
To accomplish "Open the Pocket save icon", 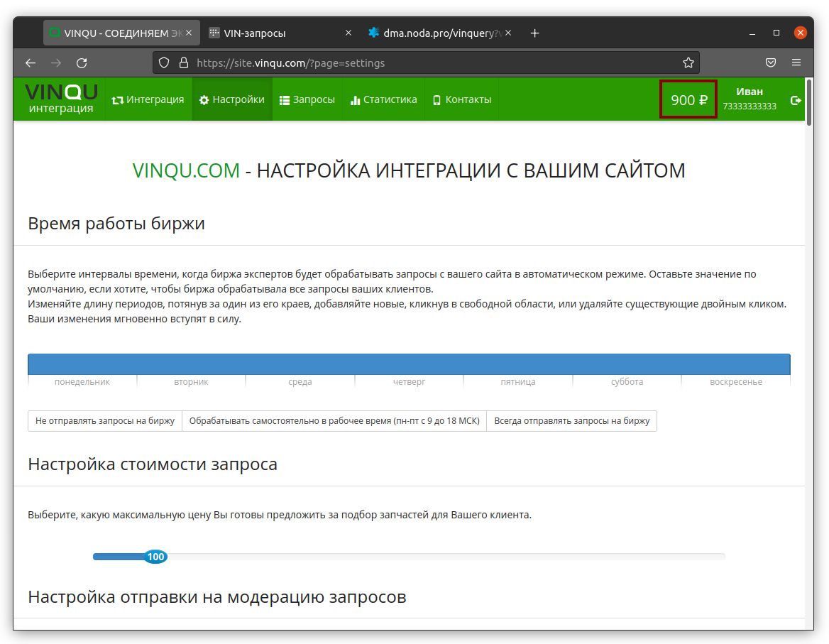I will pos(770,63).
